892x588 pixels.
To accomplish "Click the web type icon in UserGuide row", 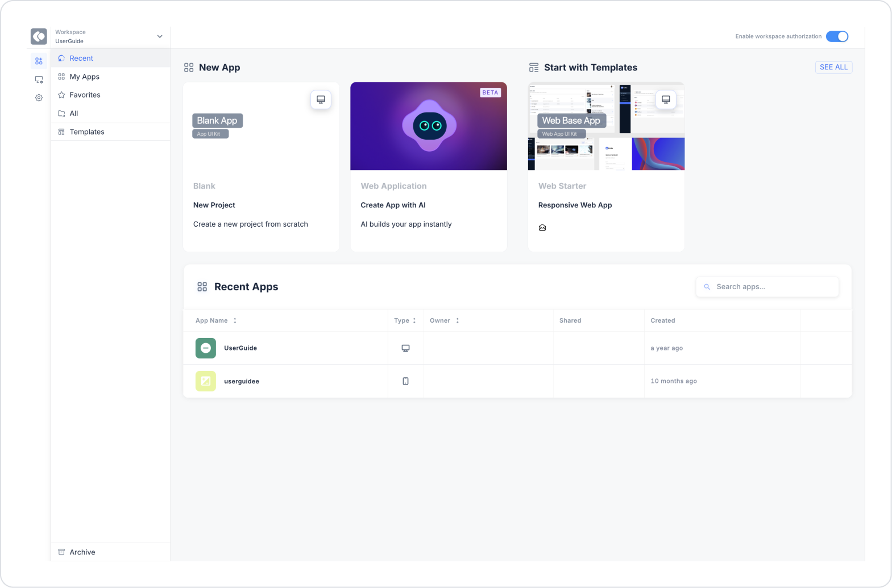I will 405,348.
